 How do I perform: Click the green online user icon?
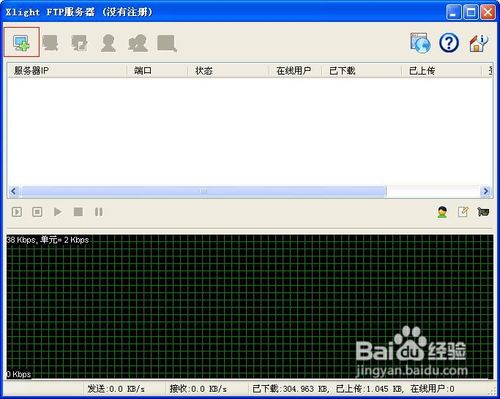click(442, 212)
